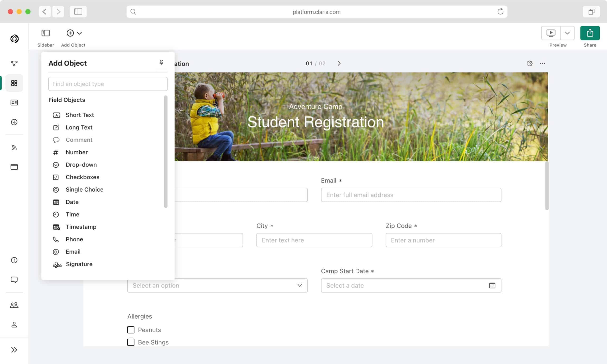
Task: Go to next form page arrow
Action: pos(339,63)
